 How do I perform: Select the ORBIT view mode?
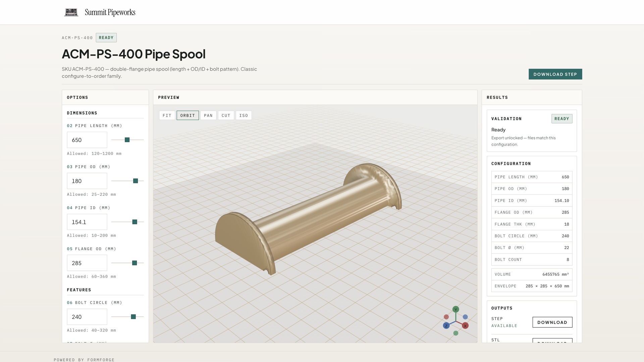click(187, 115)
